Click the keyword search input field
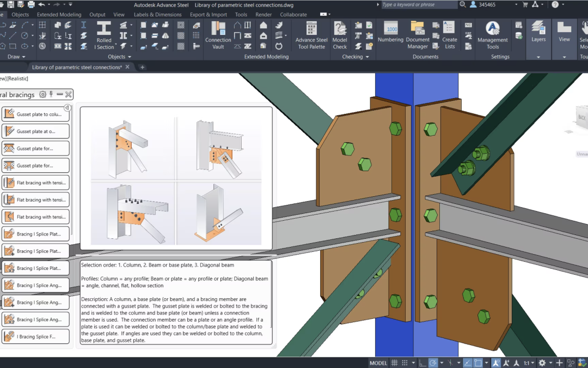Image resolution: width=588 pixels, height=368 pixels. tap(419, 4)
